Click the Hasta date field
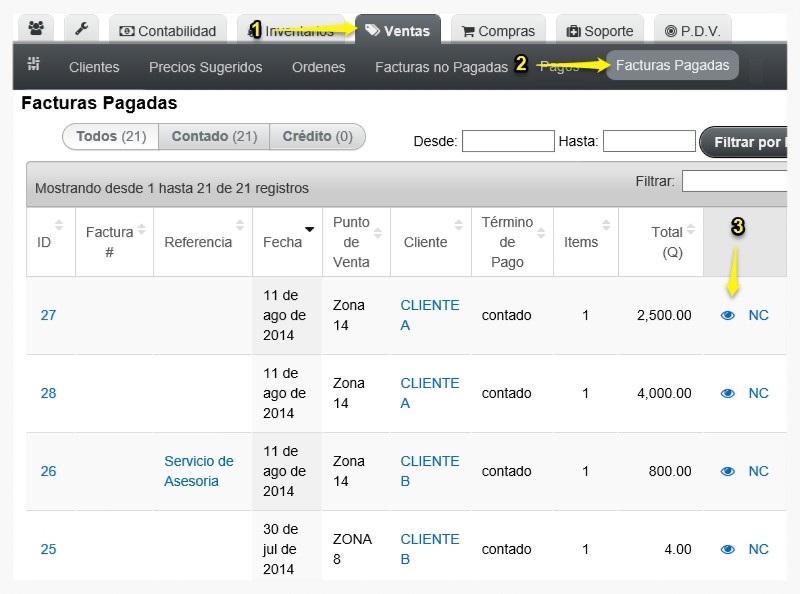 tap(649, 141)
